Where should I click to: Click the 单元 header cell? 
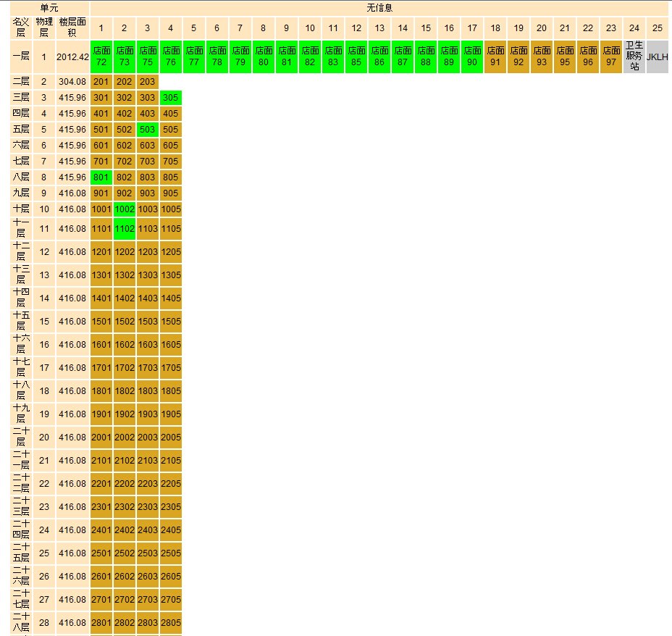click(49, 8)
